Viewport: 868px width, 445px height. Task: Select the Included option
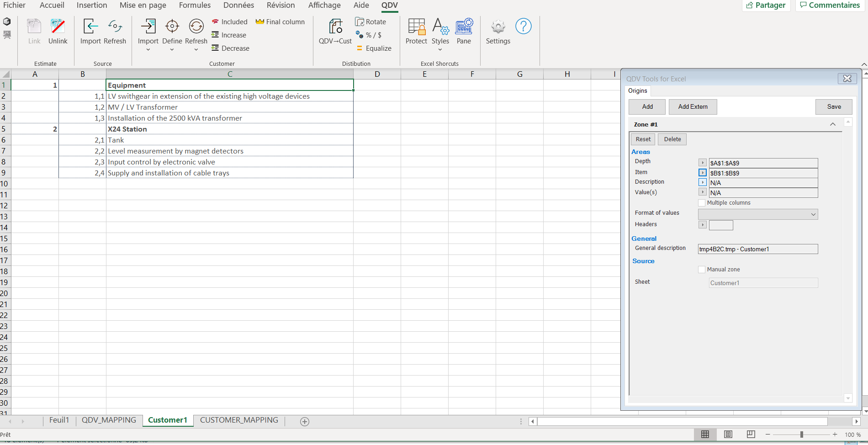point(230,21)
